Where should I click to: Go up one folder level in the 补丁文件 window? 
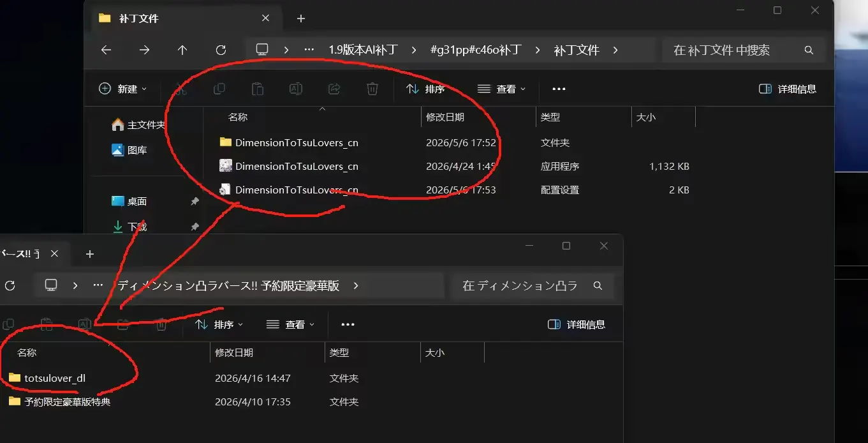[x=182, y=50]
